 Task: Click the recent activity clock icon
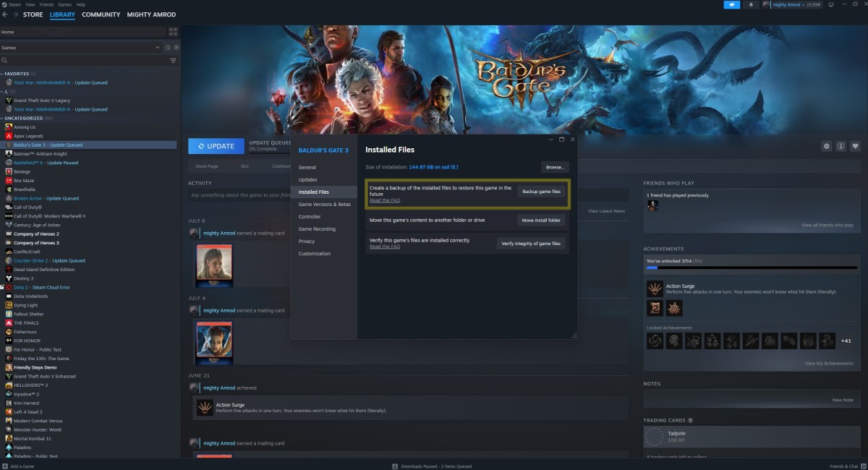(x=167, y=48)
